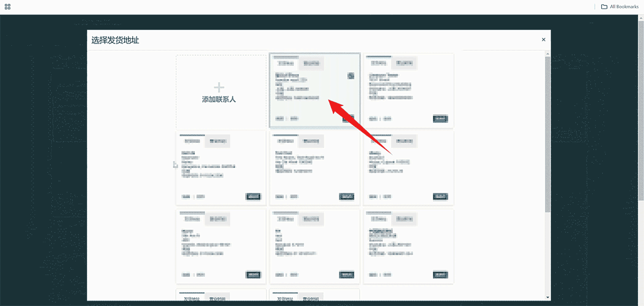Click the plus icon to add contact
This screenshot has width=644, height=306.
(x=219, y=87)
